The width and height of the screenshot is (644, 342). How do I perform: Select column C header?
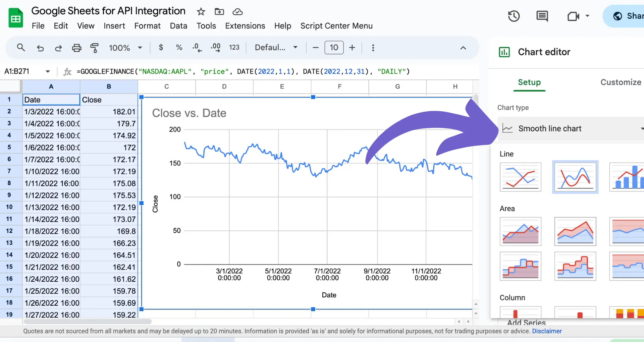point(167,87)
